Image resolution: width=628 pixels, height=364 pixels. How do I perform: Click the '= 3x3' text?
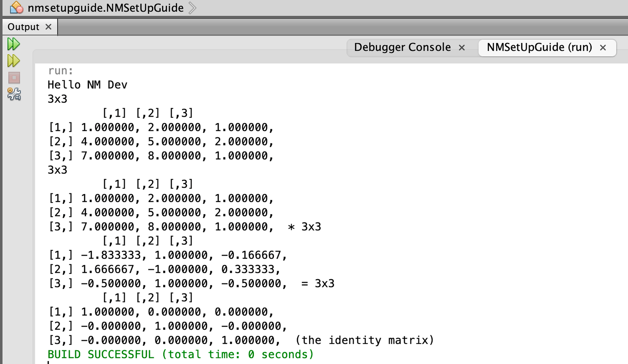pos(318,284)
